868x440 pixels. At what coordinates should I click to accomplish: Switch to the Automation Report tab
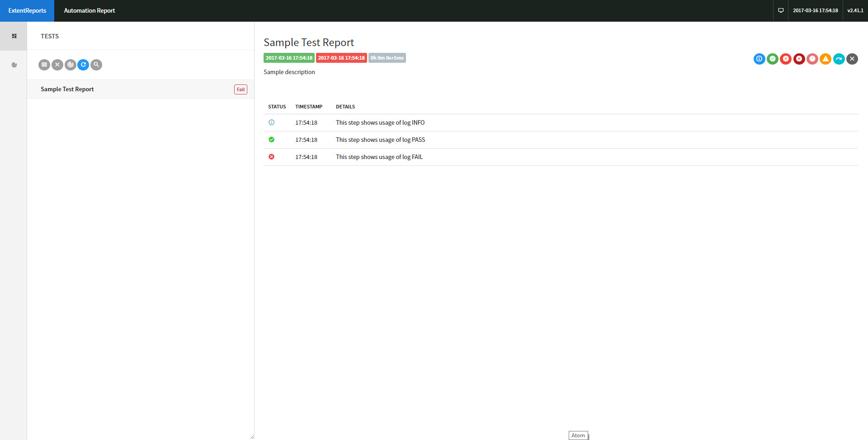89,10
